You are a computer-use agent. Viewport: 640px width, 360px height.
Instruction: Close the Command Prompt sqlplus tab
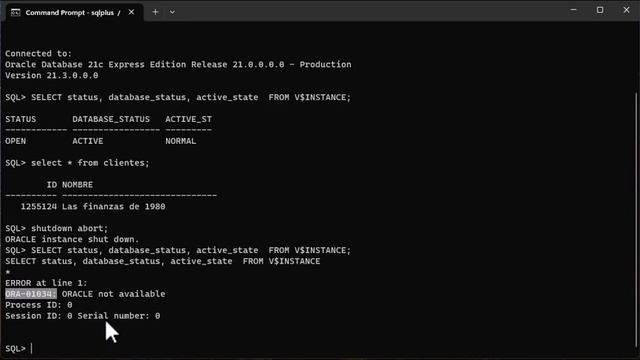click(x=131, y=12)
